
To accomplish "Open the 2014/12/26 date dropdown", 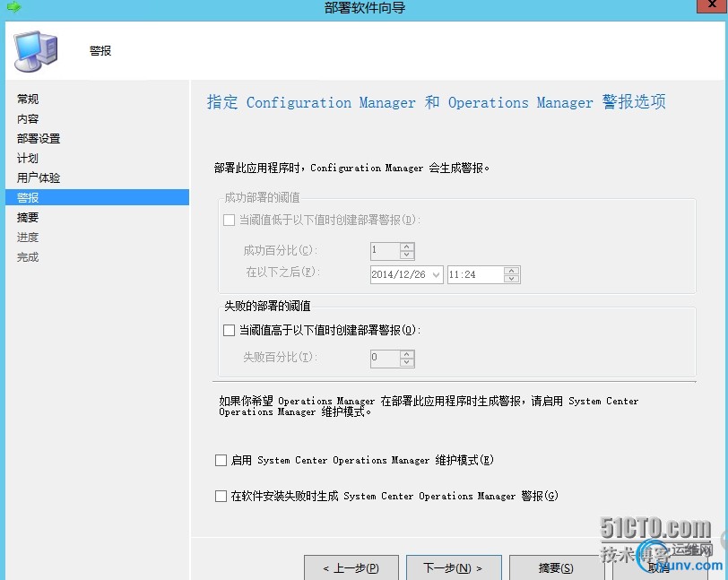I will (436, 274).
